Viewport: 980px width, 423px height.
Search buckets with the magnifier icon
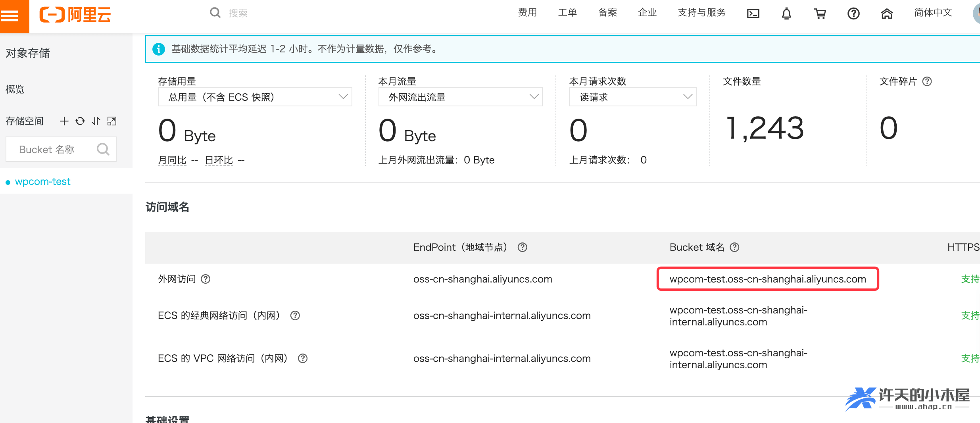click(x=103, y=149)
